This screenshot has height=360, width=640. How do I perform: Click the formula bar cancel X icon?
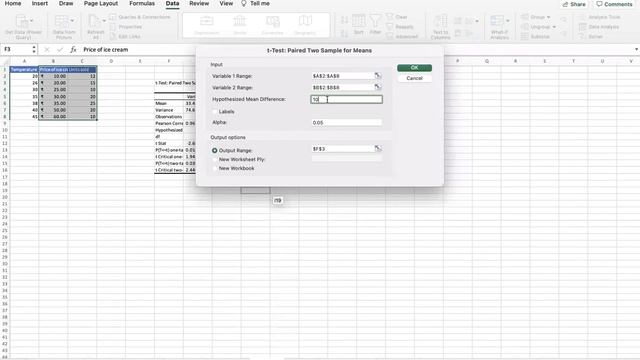point(47,49)
